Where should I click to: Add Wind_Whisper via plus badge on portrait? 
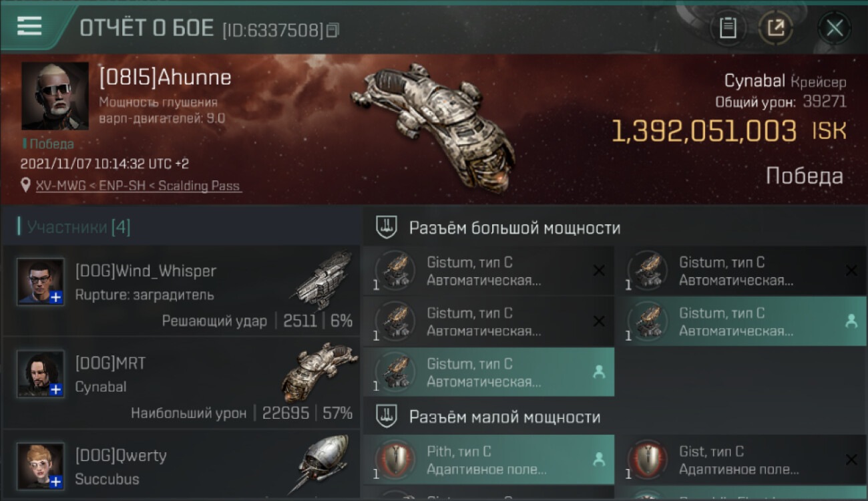click(56, 297)
